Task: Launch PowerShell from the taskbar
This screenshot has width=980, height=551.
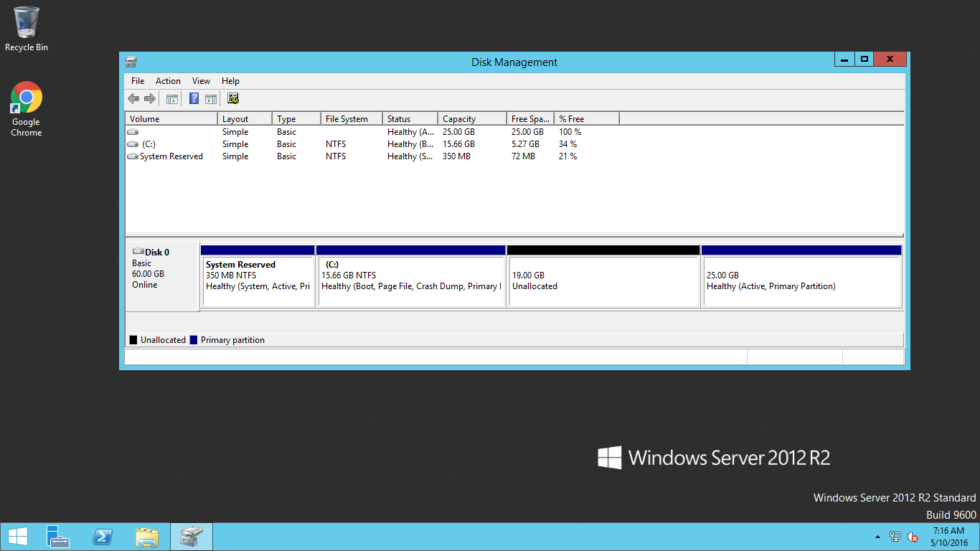Action: [x=103, y=537]
